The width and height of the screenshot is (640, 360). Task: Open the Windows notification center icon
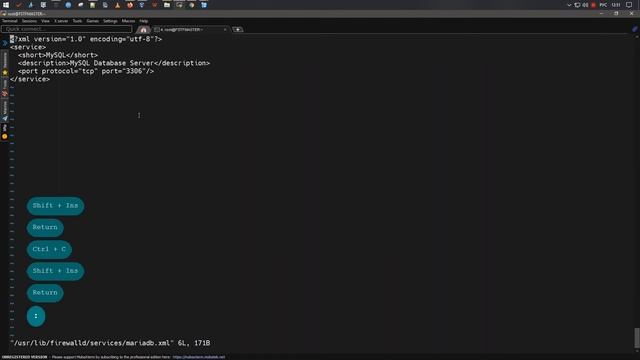629,5
